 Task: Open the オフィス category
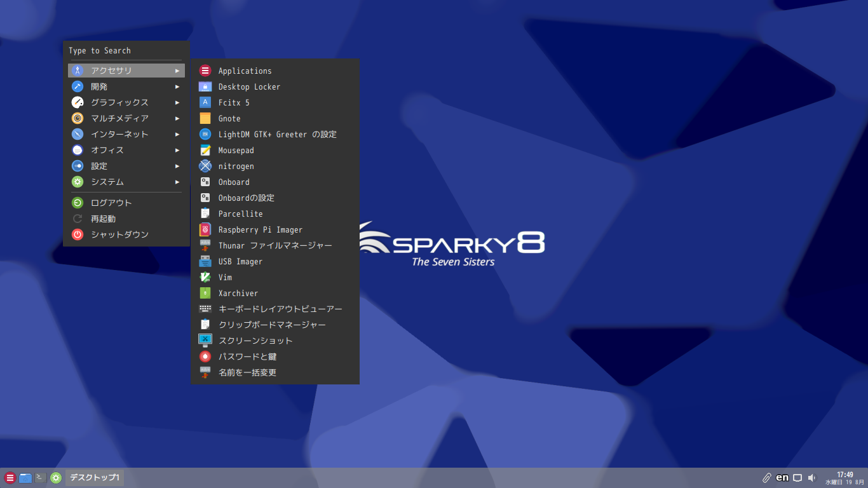126,150
